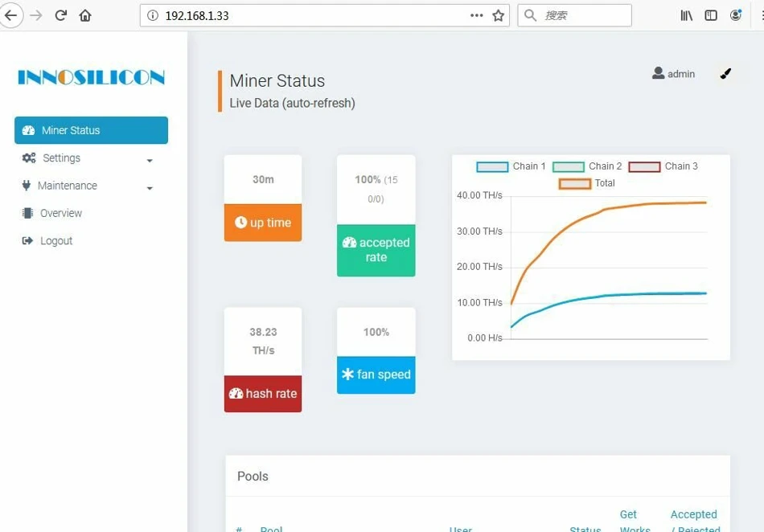This screenshot has height=532, width=764.
Task: Bookmark page with star icon
Action: pyautogui.click(x=498, y=15)
